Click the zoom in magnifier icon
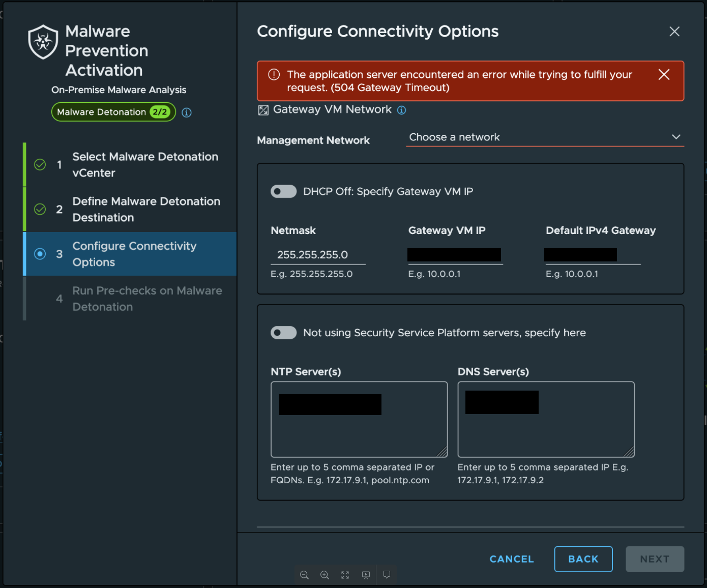 pyautogui.click(x=325, y=575)
